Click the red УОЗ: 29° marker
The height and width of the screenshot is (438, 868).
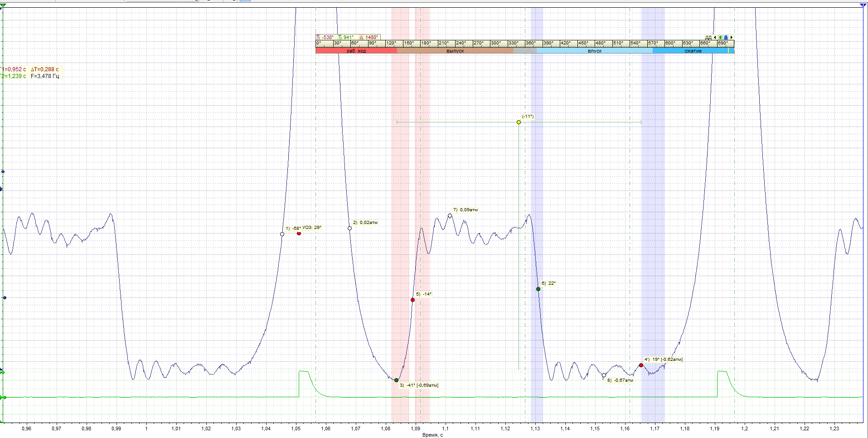299,234
